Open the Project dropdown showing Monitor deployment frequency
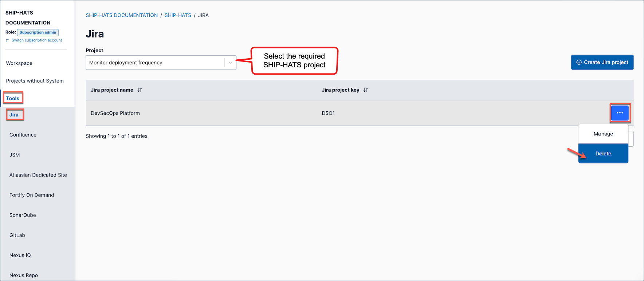Image resolution: width=644 pixels, height=281 pixels. tap(161, 63)
